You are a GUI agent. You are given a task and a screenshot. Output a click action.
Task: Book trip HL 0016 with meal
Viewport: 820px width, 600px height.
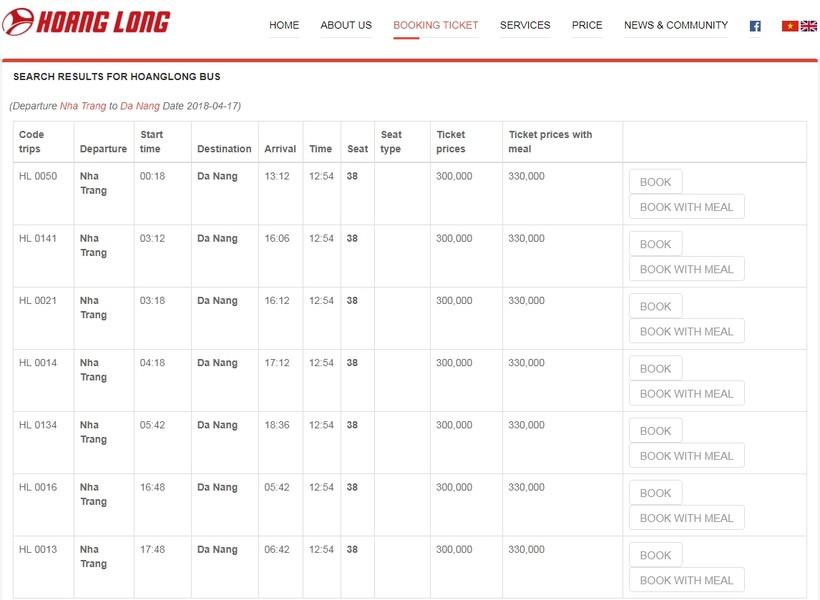tap(687, 518)
